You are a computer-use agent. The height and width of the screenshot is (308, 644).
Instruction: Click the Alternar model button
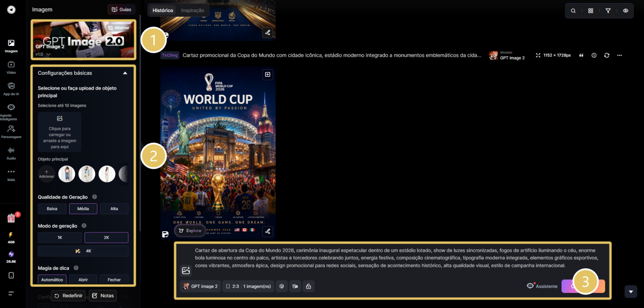click(x=118, y=28)
